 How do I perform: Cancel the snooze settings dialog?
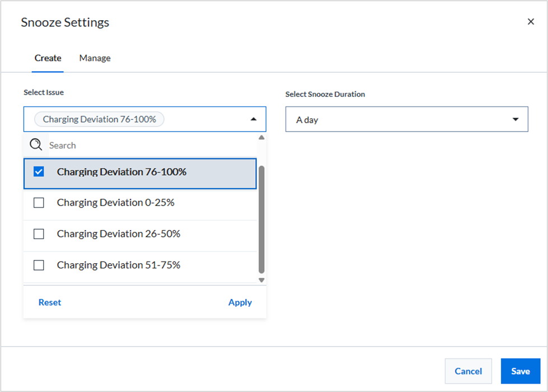(468, 371)
